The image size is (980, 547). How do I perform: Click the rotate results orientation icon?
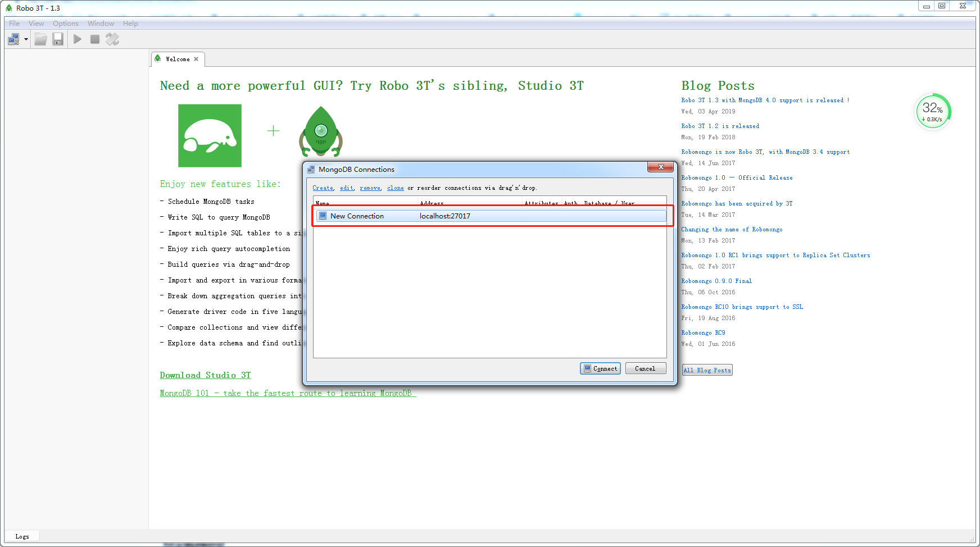[112, 39]
